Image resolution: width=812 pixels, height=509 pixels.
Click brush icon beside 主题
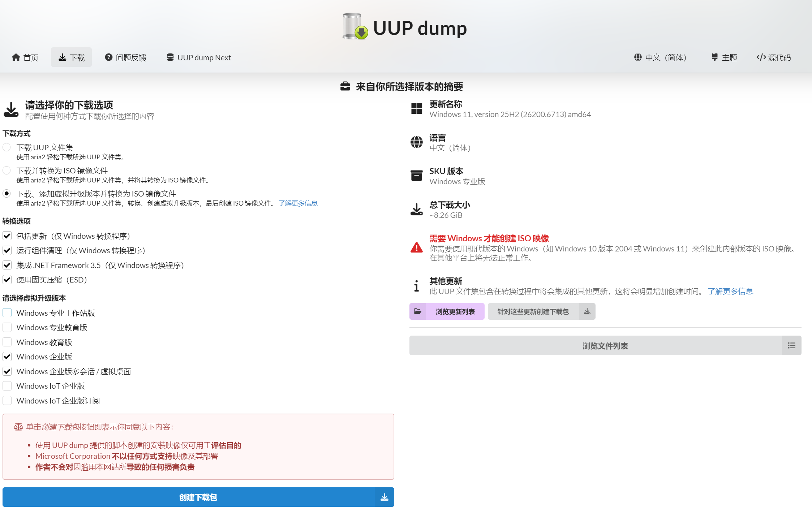click(714, 57)
